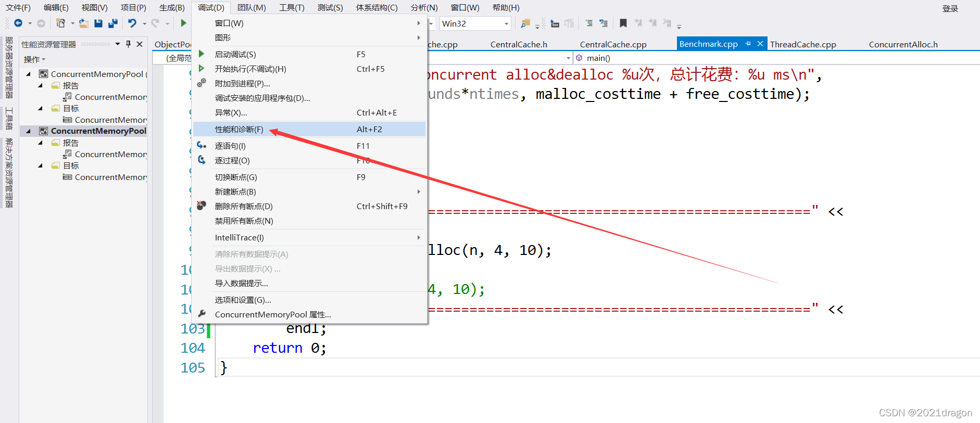Open the 分析(N) menu

[424, 7]
